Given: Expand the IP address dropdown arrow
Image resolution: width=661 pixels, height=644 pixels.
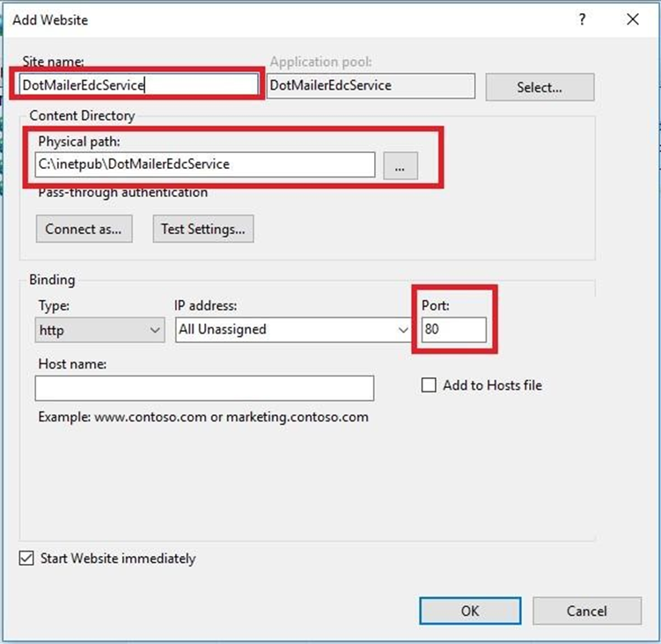Looking at the screenshot, I should (403, 330).
